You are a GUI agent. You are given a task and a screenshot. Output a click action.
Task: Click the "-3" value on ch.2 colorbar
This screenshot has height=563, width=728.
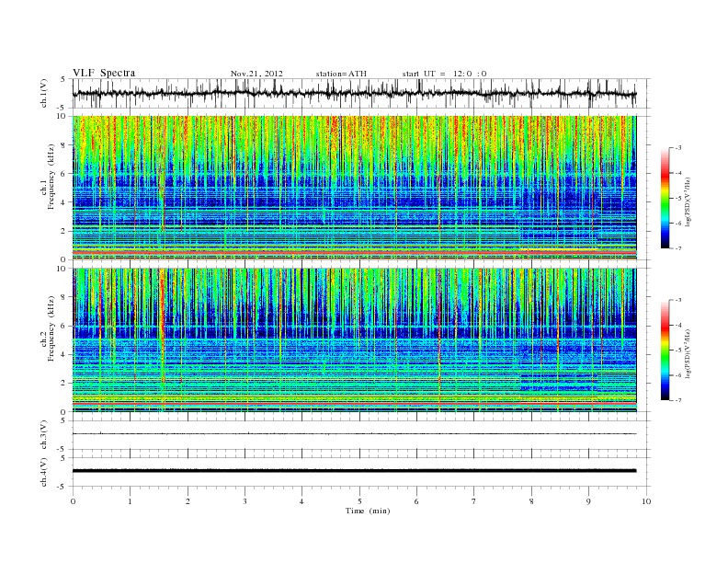coord(678,300)
